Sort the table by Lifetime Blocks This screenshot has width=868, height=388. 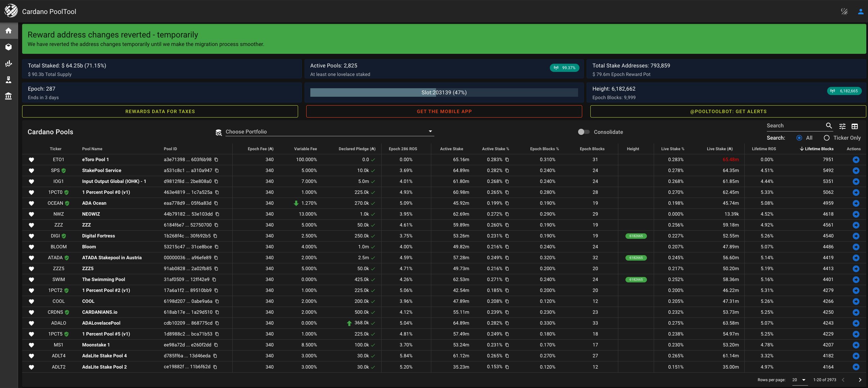[817, 149]
